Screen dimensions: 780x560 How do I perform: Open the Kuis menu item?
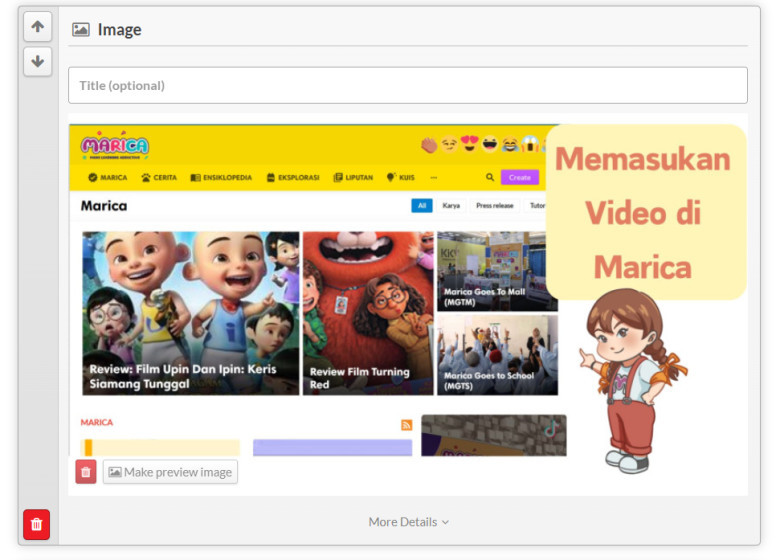pyautogui.click(x=400, y=177)
